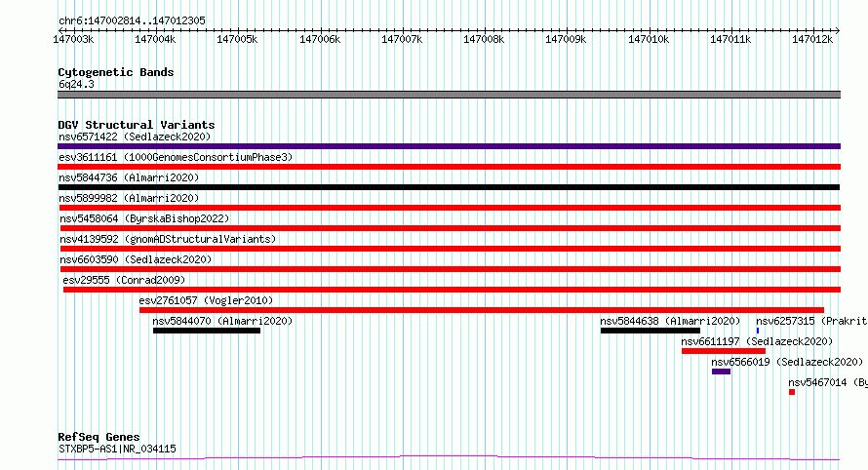Viewport: 868px width, 470px height.
Task: Click the red nsv6603590 variant bar
Action: point(451,269)
